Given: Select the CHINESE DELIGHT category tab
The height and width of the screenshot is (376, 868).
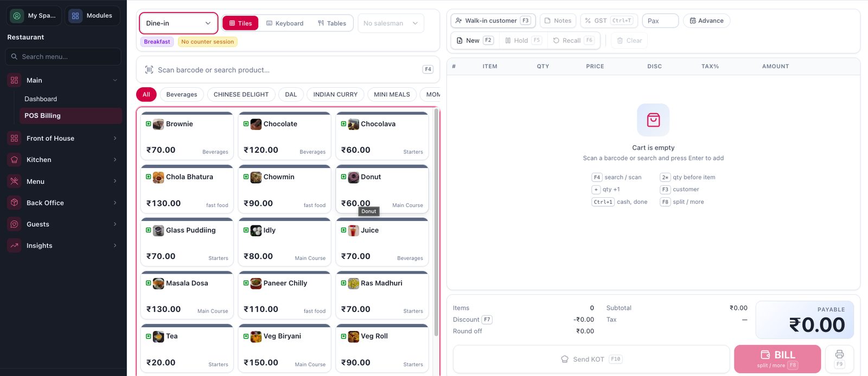Looking at the screenshot, I should tap(241, 94).
